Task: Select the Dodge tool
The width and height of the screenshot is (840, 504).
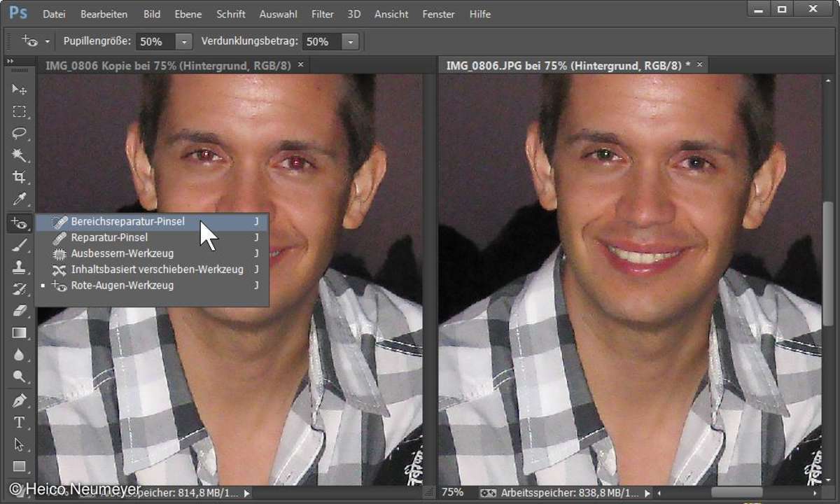Action: (x=20, y=377)
